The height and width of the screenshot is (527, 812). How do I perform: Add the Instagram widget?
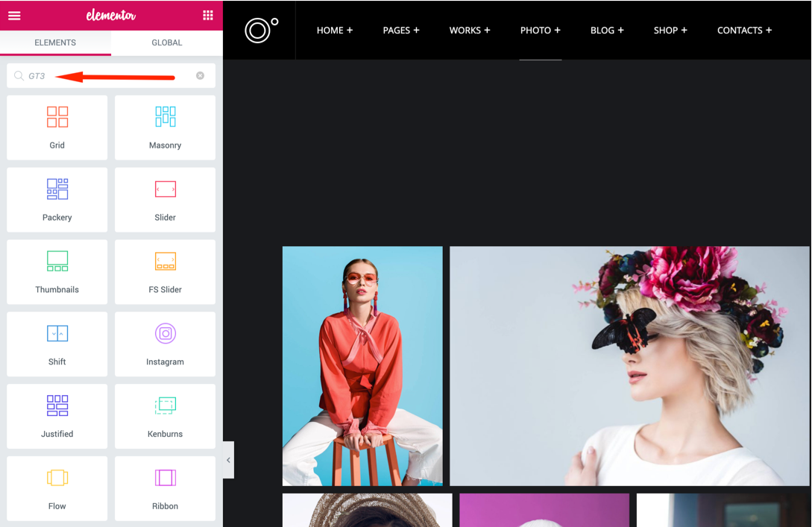(x=166, y=344)
